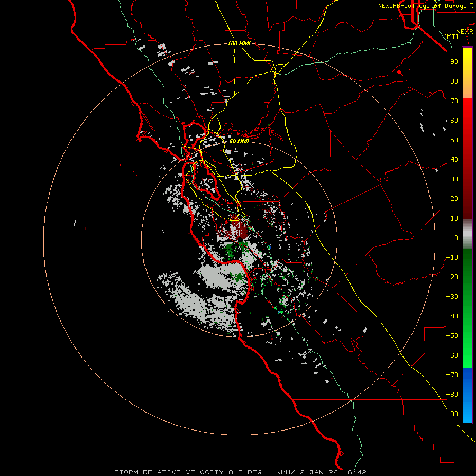The image size is (476, 476).
Task: Click the 50 value on the velocity scale
Action: point(454,140)
